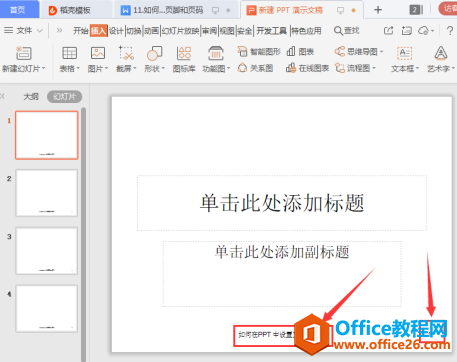Click the export icon next to share

[407, 31]
